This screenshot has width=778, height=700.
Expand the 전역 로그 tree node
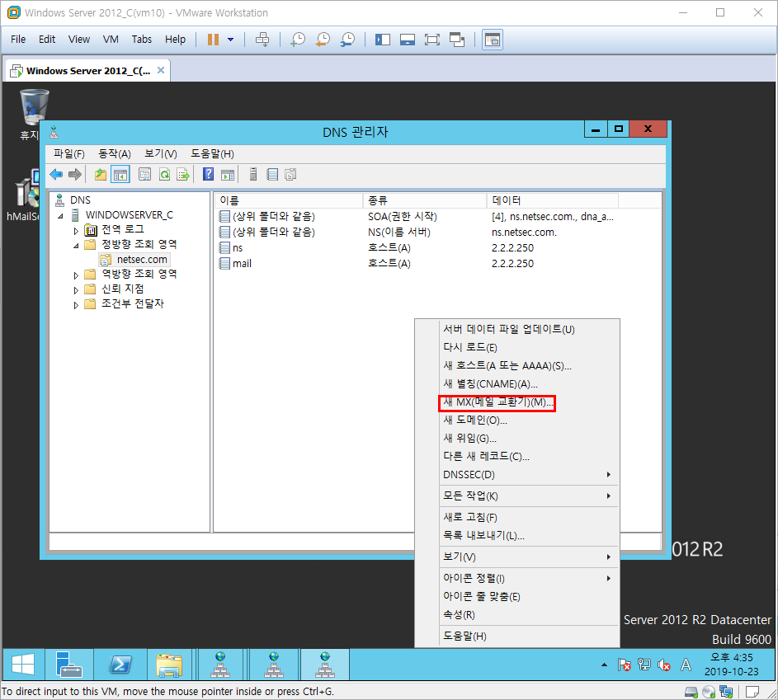tap(76, 231)
